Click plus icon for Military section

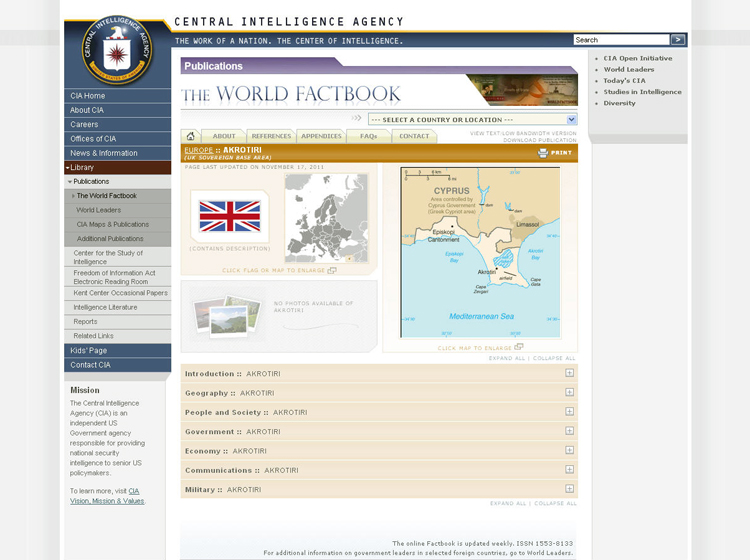pyautogui.click(x=569, y=490)
